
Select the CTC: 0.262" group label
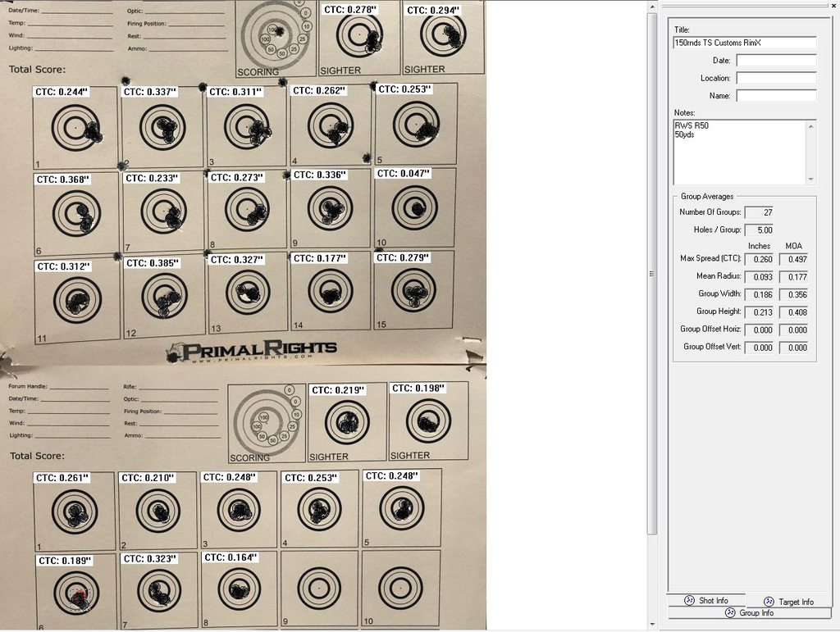tap(319, 91)
